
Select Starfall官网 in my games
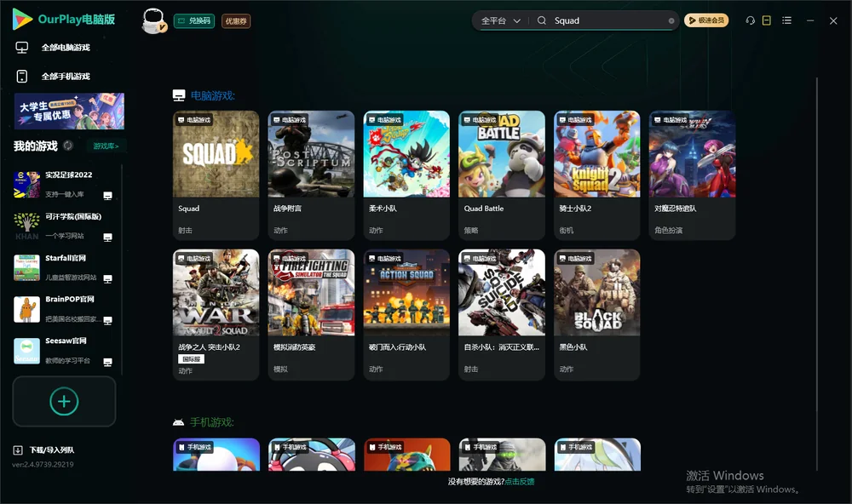tap(64, 267)
